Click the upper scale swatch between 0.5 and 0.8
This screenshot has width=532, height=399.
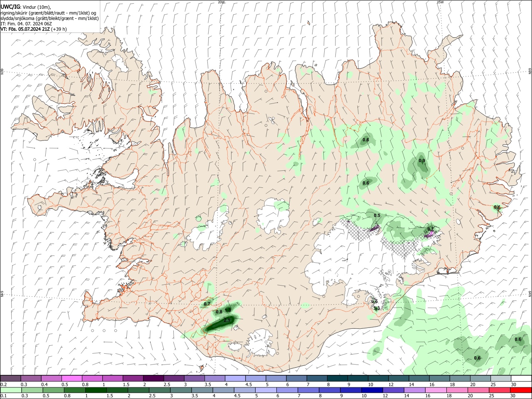(x=72, y=379)
